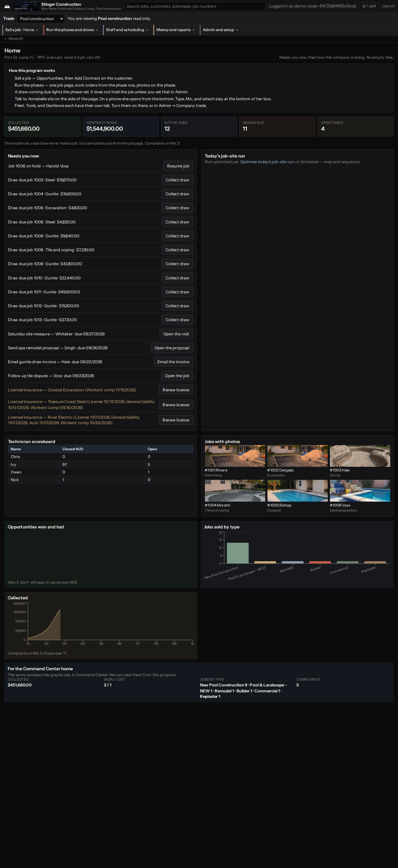Click the Contract Book tile
398x868 pixels.
121,126
